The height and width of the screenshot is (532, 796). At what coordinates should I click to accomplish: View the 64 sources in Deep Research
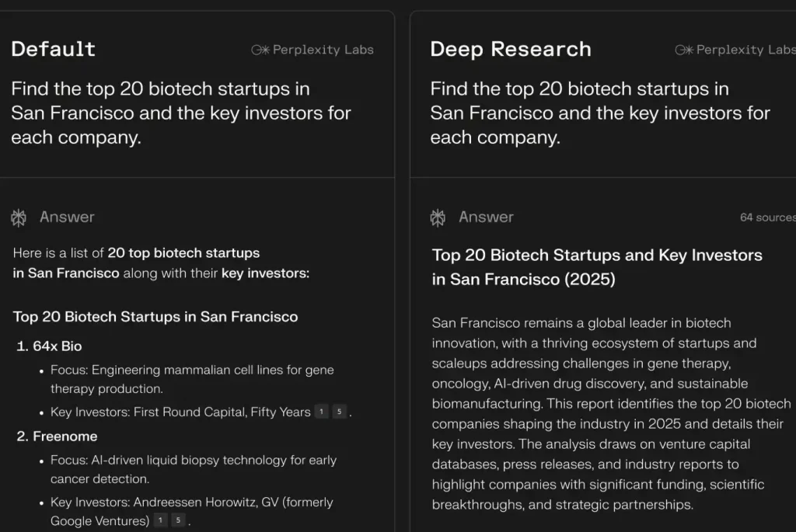tap(767, 217)
